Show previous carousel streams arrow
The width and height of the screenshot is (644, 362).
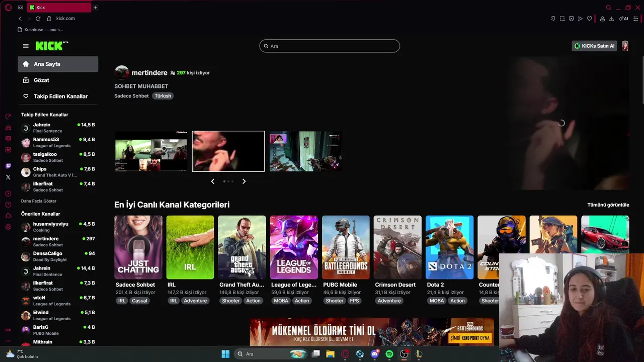pyautogui.click(x=212, y=181)
